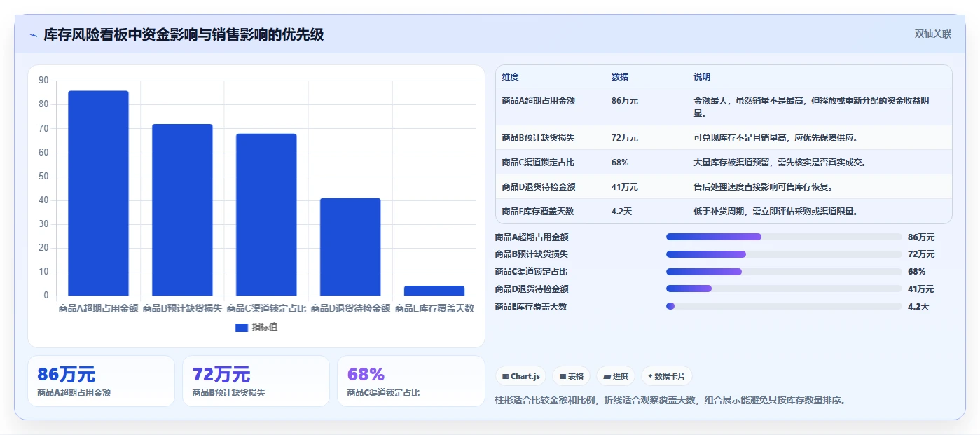Click 商品A超期占用金额 label in progress list
980x435 pixels.
tap(532, 237)
